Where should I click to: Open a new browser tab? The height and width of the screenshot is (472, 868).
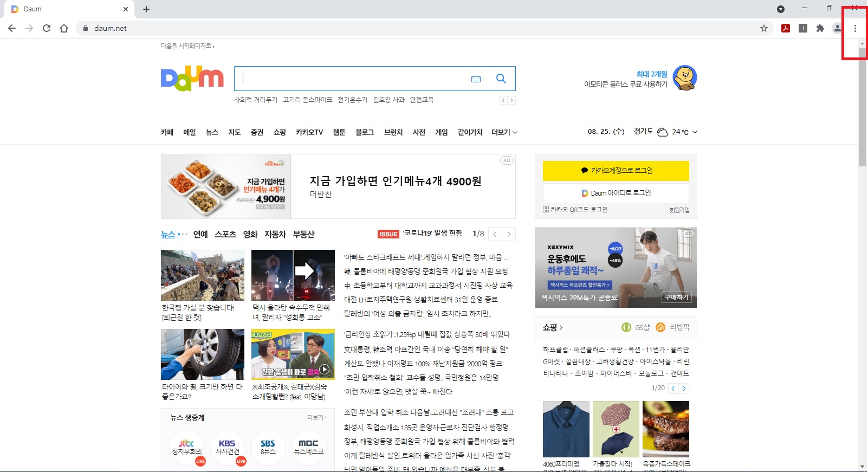146,9
